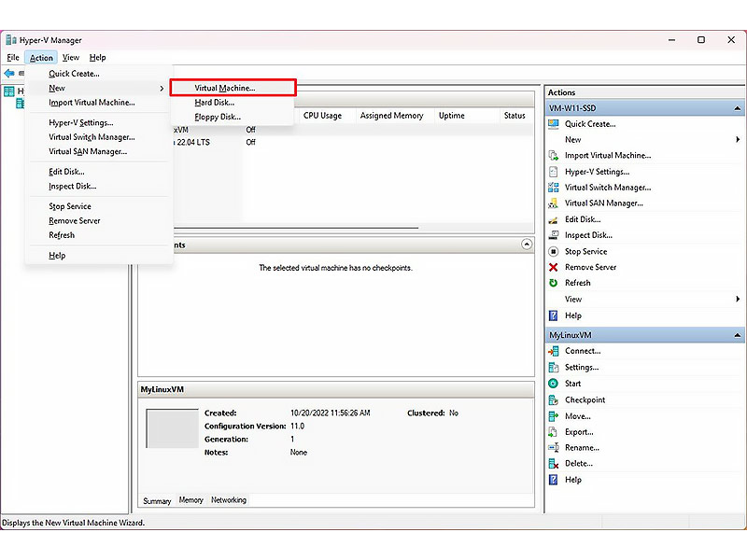Expand the New submenu arrow in Actions pane
747x560 pixels.
coord(738,139)
